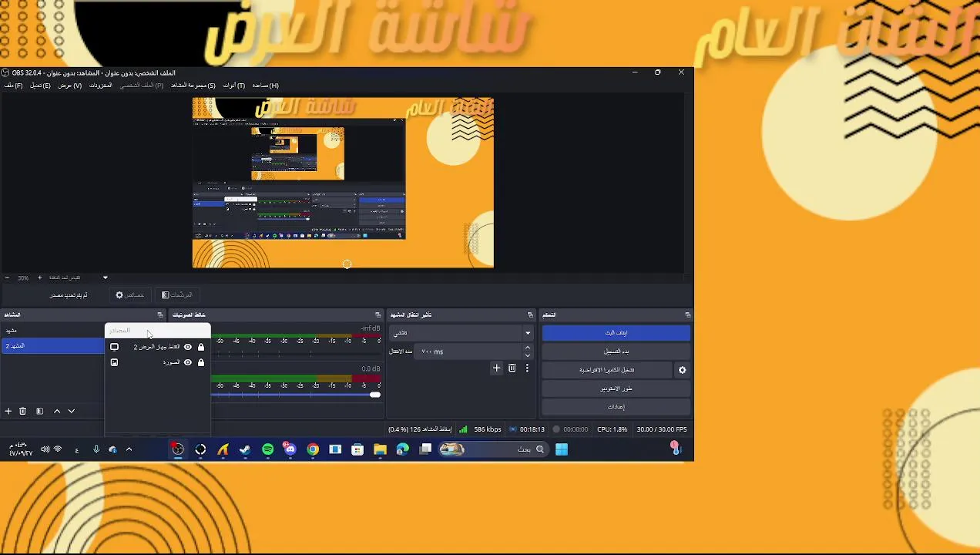Click display capture source monitor icon
The image size is (980, 555).
pyautogui.click(x=114, y=347)
